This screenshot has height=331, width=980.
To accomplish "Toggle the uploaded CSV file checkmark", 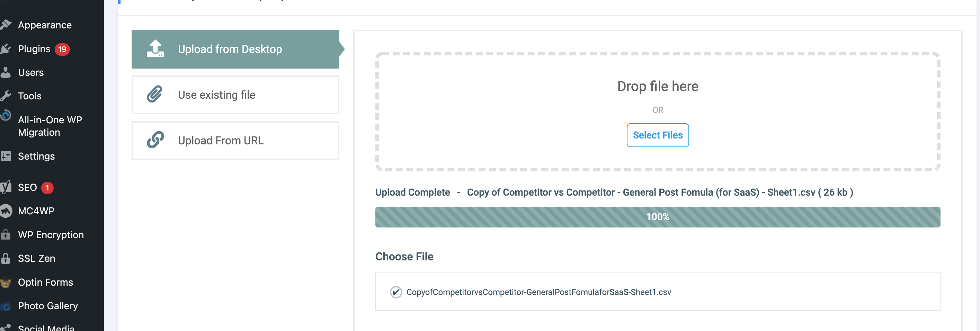I will (x=396, y=292).
